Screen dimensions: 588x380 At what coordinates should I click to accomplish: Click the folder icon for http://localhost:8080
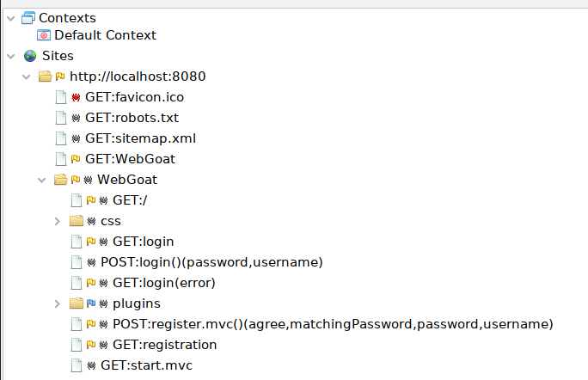tap(46, 77)
